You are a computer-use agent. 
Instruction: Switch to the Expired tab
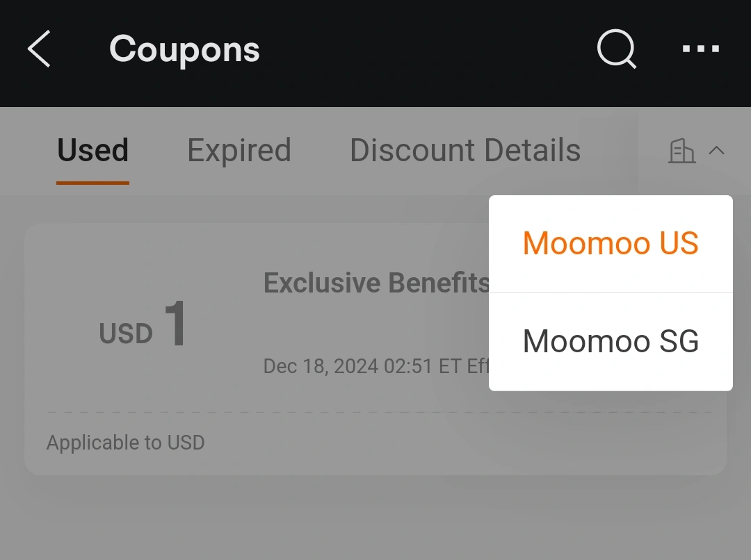(x=239, y=150)
